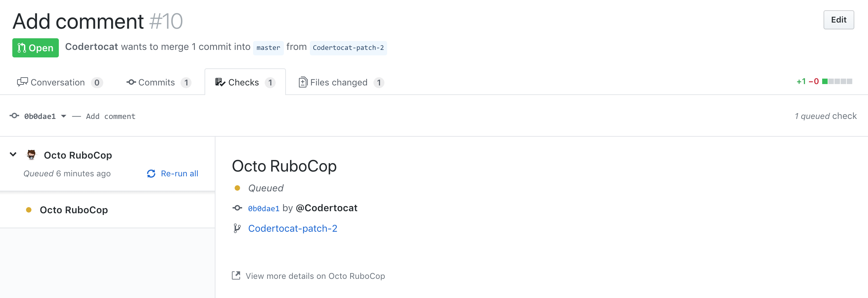Open the Codertocat-patch-2 branch link in details
This screenshot has width=868, height=298.
[292, 228]
